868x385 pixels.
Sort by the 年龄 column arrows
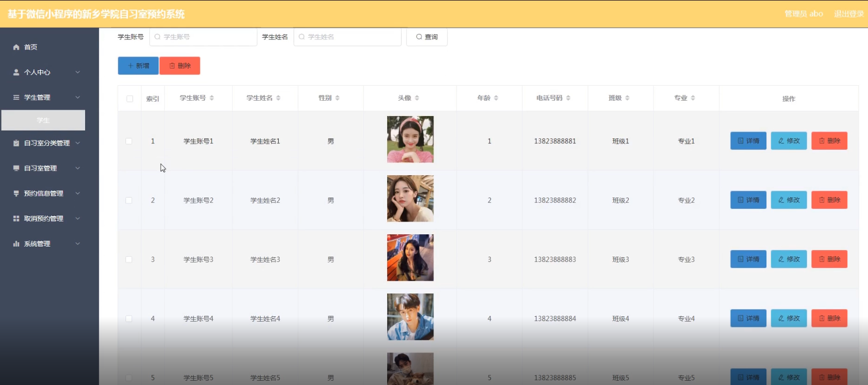(x=496, y=98)
